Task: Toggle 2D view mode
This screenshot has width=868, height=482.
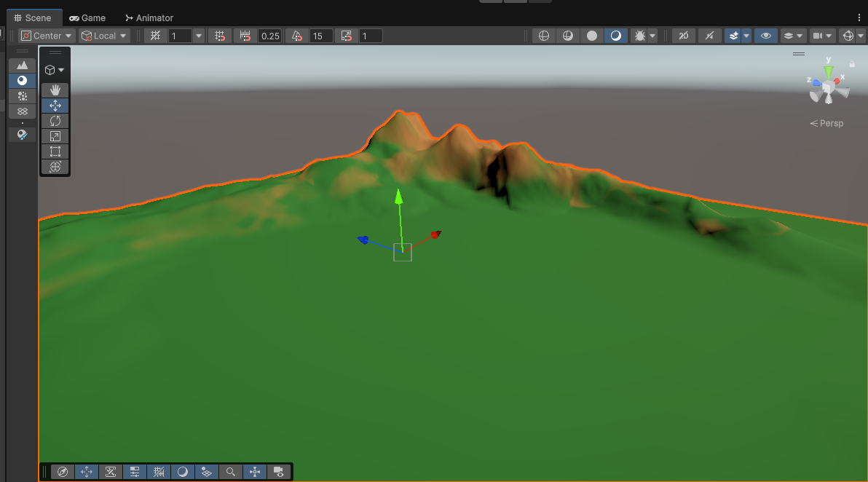Action: click(x=684, y=36)
